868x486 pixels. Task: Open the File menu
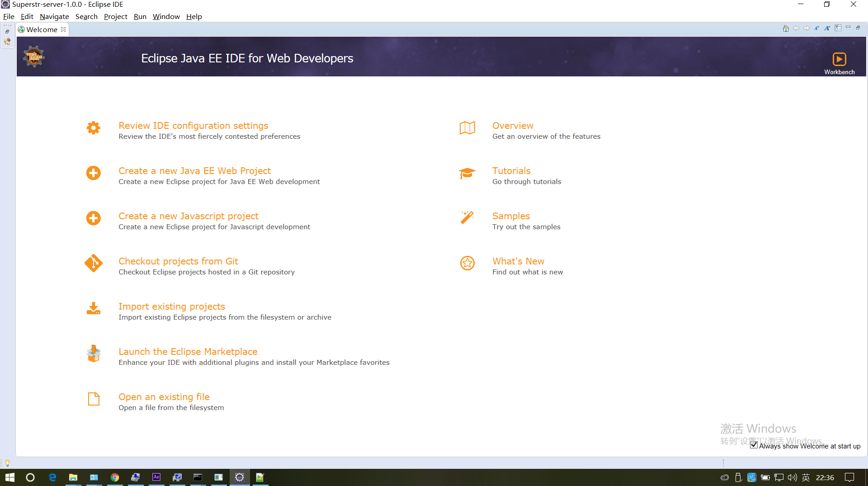(9, 16)
